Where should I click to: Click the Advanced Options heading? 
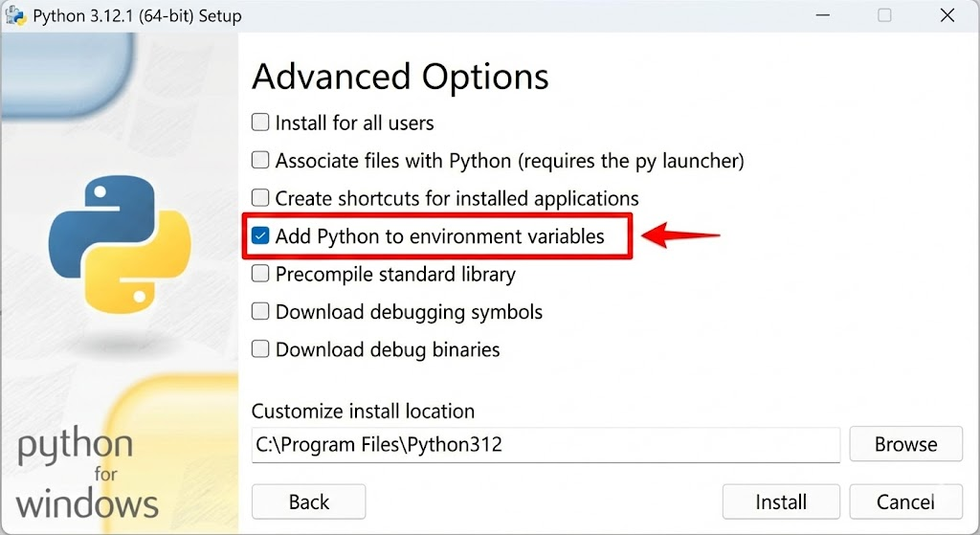400,77
